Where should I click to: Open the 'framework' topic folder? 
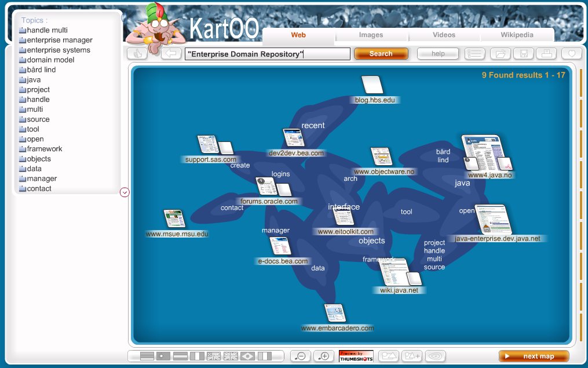point(44,149)
